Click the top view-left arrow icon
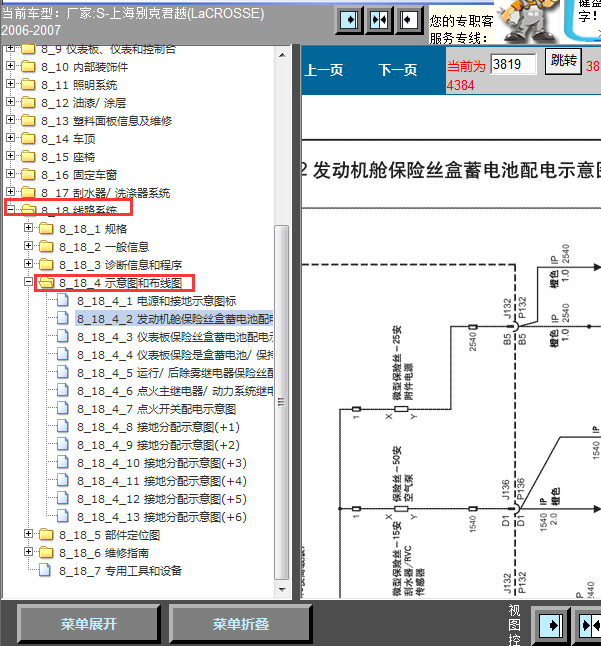Screen dimensions: 601x646 click(x=409, y=20)
